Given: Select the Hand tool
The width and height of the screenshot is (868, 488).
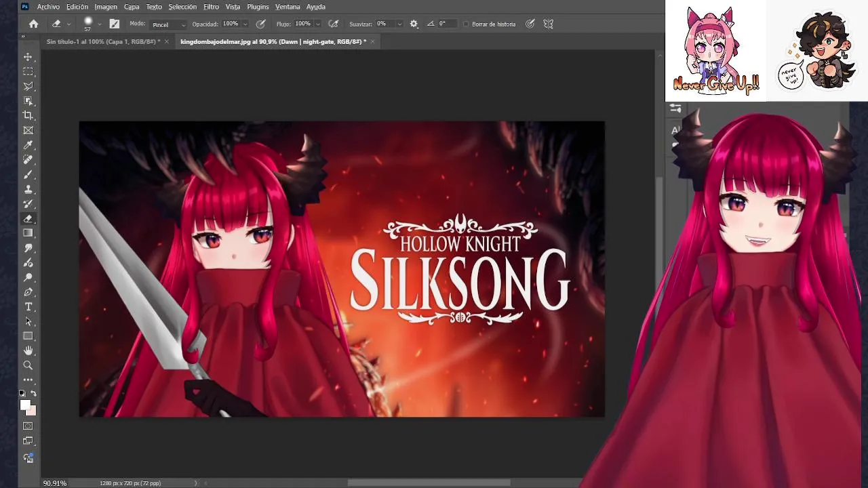Looking at the screenshot, I should (28, 350).
